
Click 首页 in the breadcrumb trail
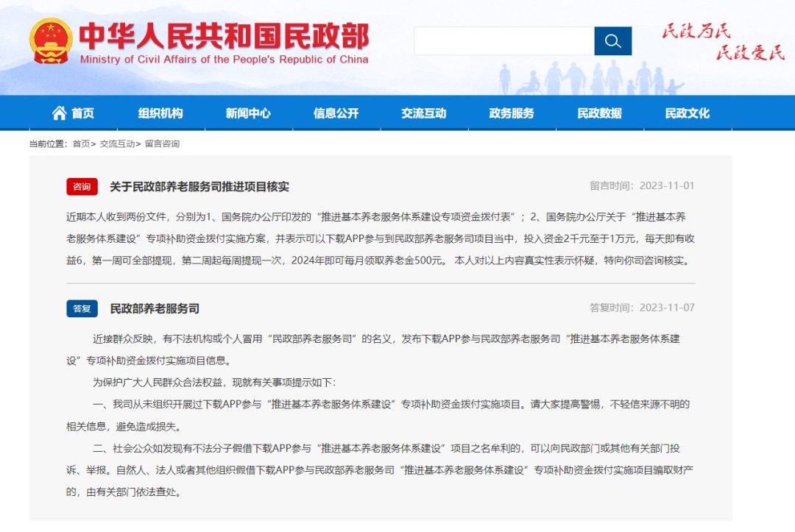(81, 144)
